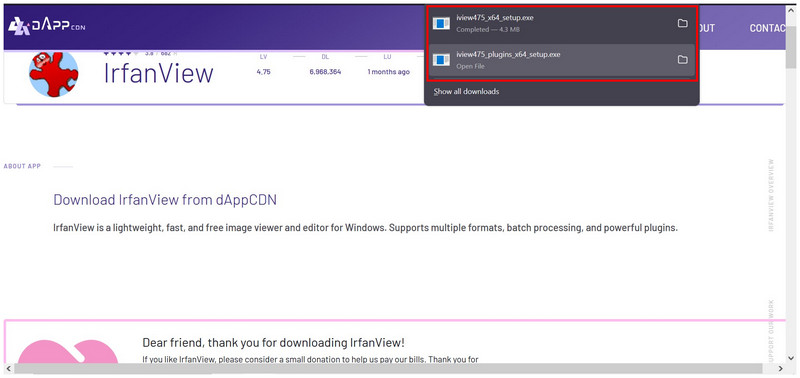Select the completed iview475_x64_setup.exe entry
This screenshot has height=378, width=800.
pos(562,24)
